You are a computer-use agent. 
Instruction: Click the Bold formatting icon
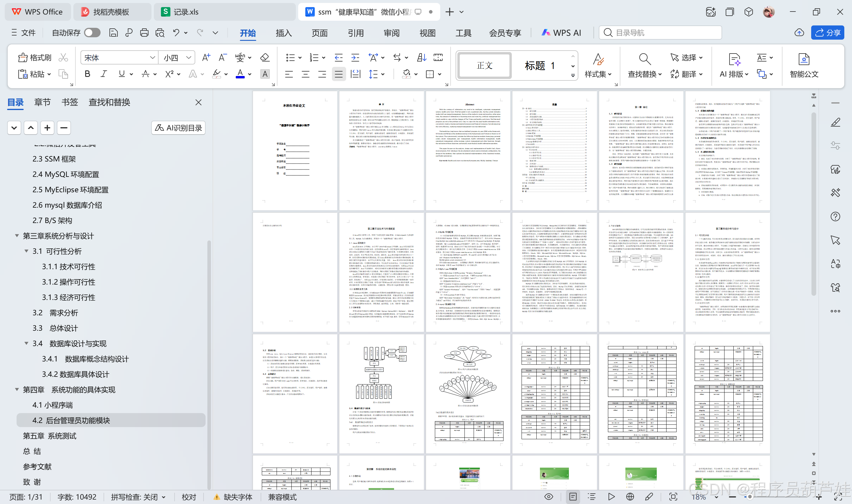click(87, 74)
